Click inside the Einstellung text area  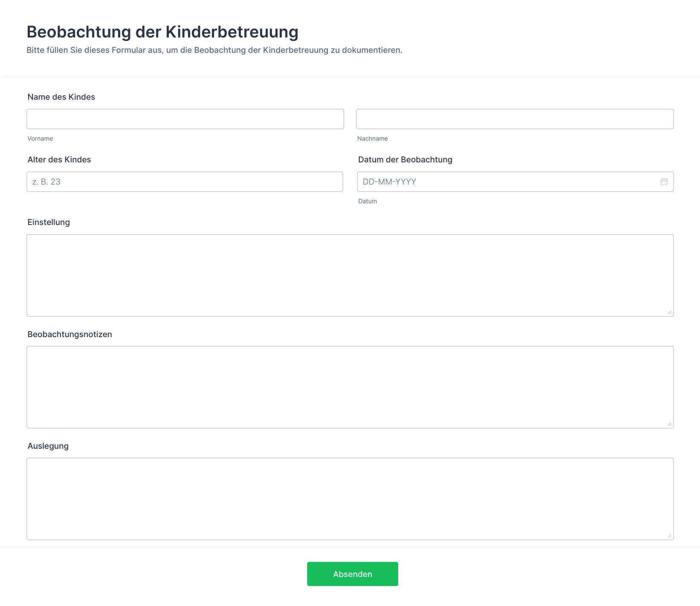350,275
